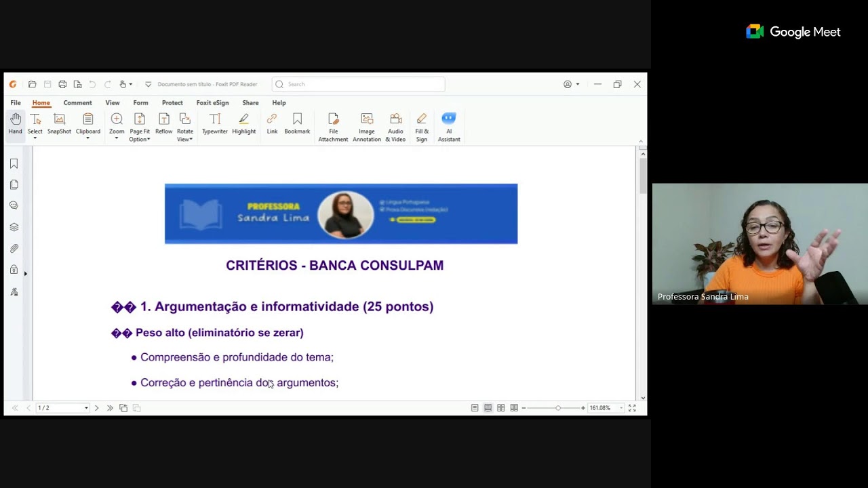Click Professora Sandra Lima video tile
Image resolution: width=868 pixels, height=488 pixels.
760,244
